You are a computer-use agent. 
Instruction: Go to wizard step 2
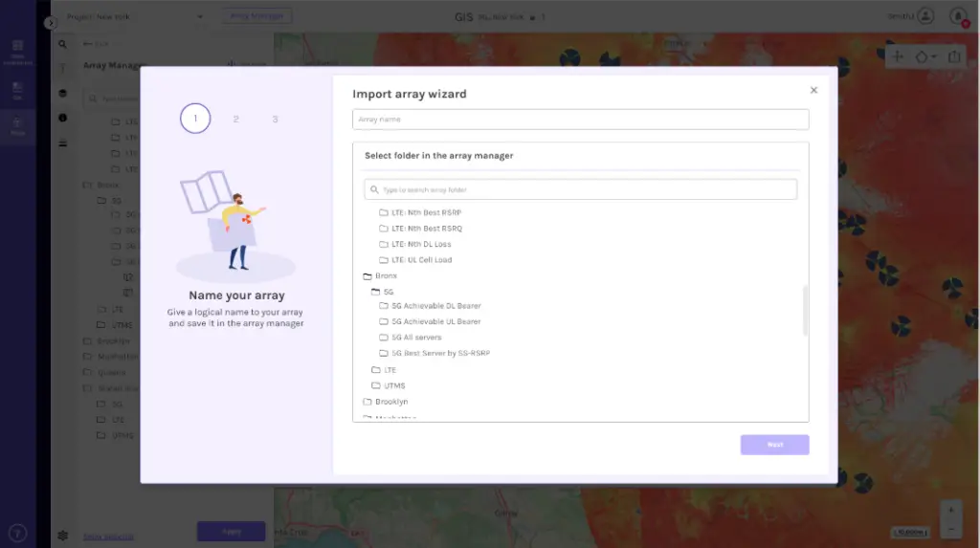coord(235,120)
